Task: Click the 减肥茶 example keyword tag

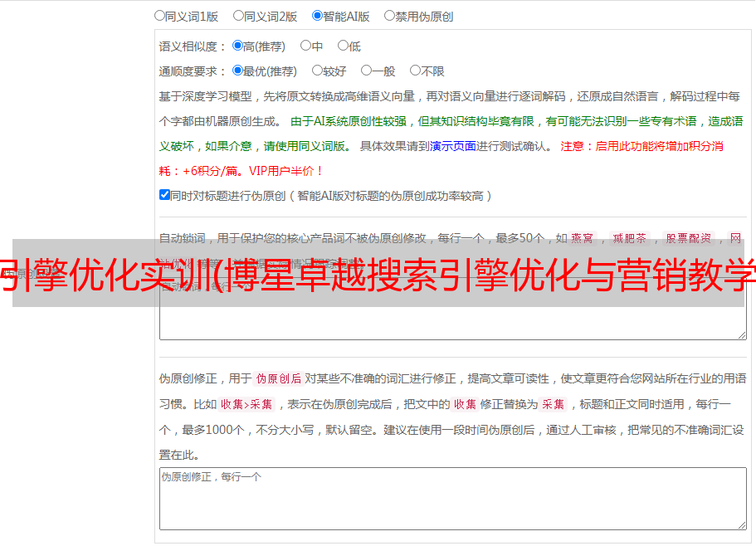Action: pos(630,238)
